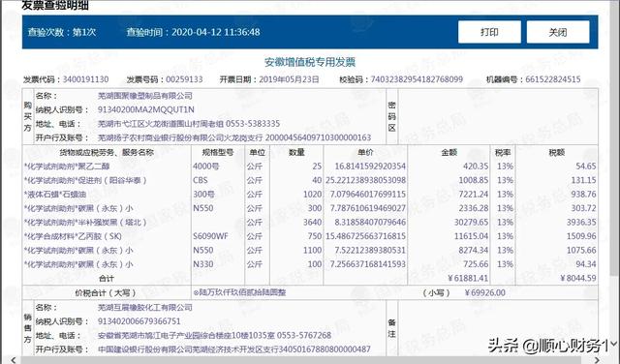Click the 价税合计（大写）label
Image resolution: width=620 pixels, height=364 pixels.
coord(106,293)
